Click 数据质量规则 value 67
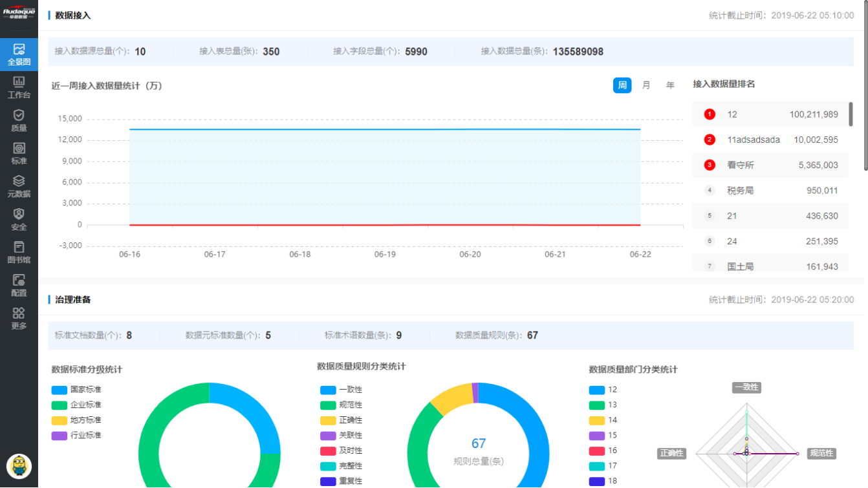This screenshot has width=868, height=488. pyautogui.click(x=532, y=335)
